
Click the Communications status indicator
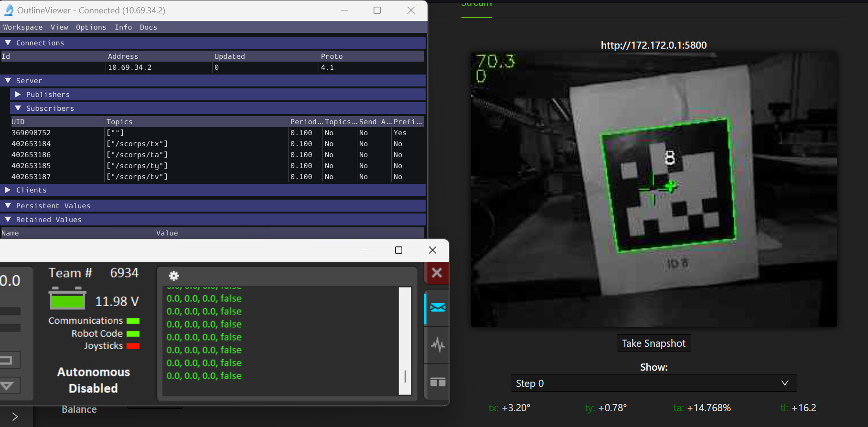click(133, 321)
